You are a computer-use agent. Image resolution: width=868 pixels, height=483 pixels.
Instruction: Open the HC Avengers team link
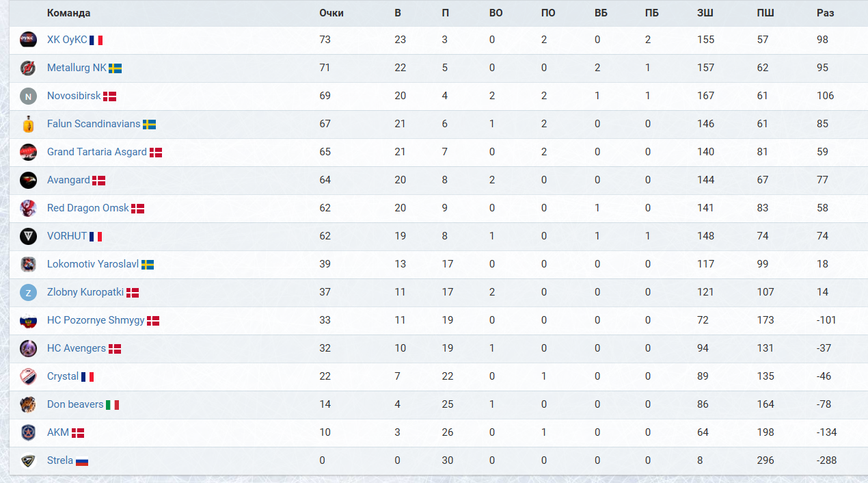coord(77,348)
